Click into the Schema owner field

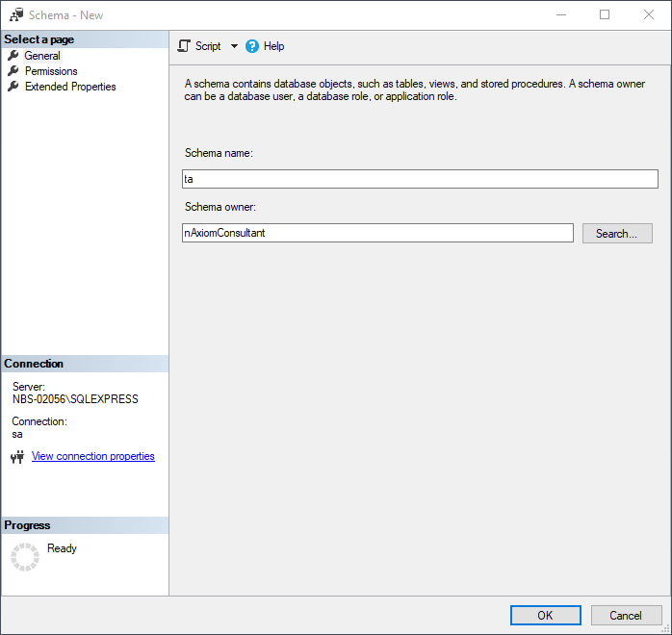(x=377, y=233)
